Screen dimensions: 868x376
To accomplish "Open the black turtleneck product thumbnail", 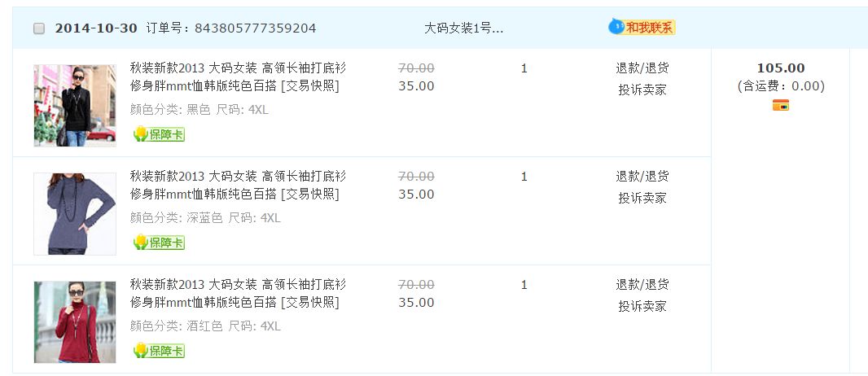I will pos(75,106).
